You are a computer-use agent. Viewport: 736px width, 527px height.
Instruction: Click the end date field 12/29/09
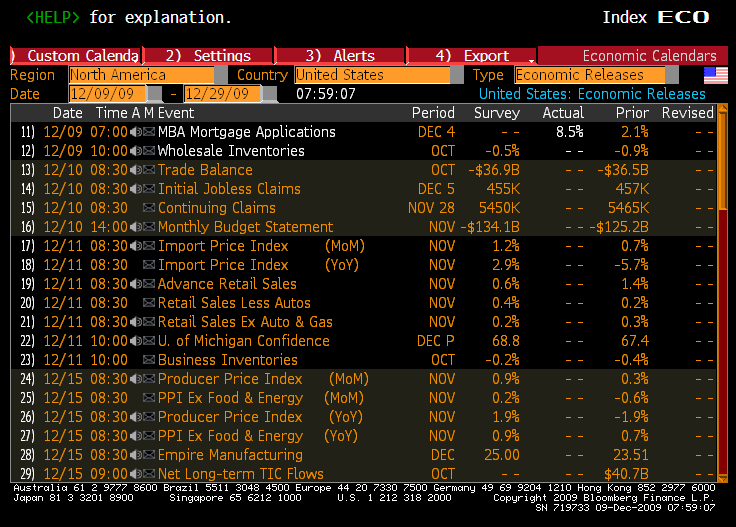223,94
